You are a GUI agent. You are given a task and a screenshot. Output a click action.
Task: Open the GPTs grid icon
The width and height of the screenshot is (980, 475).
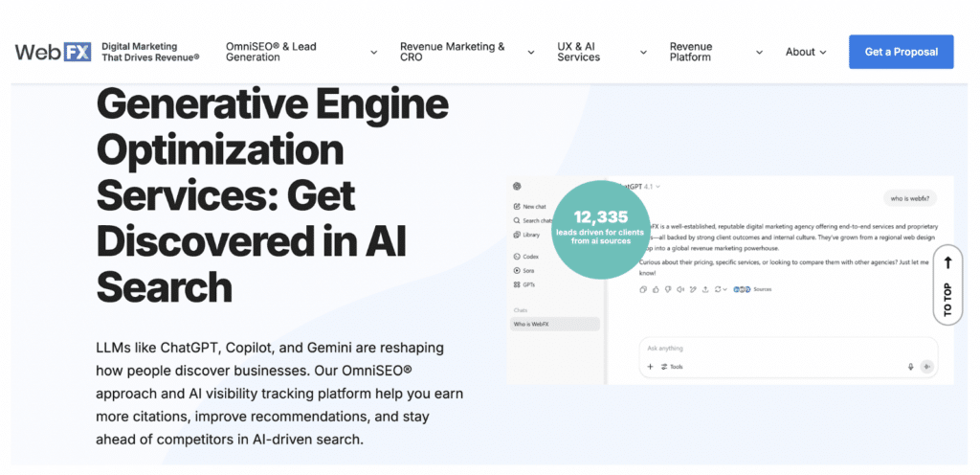coord(516,284)
